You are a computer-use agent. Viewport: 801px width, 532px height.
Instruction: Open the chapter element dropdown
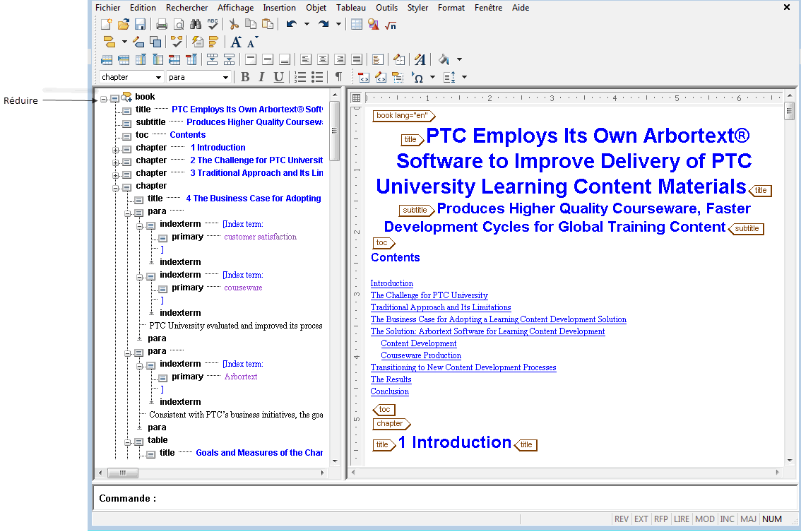click(x=158, y=77)
